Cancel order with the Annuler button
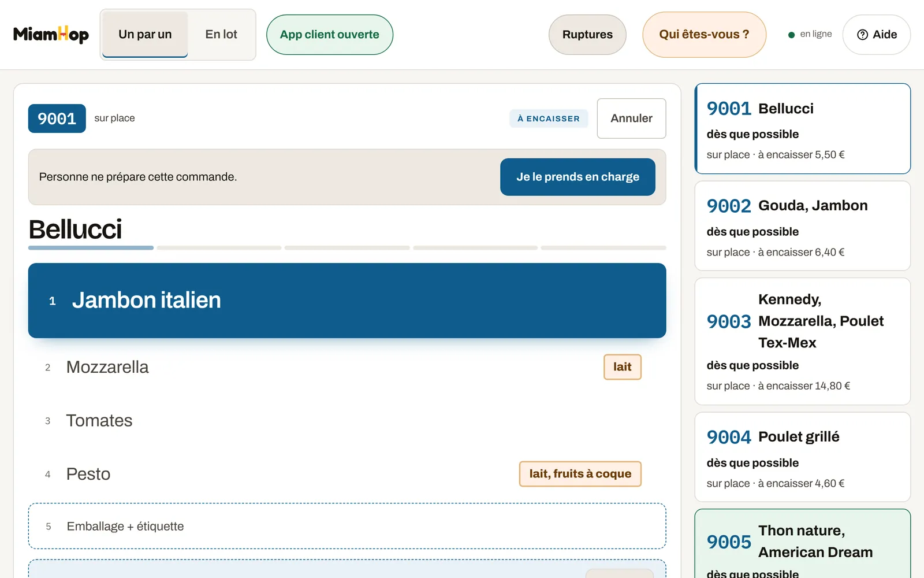This screenshot has height=578, width=924. [x=631, y=118]
